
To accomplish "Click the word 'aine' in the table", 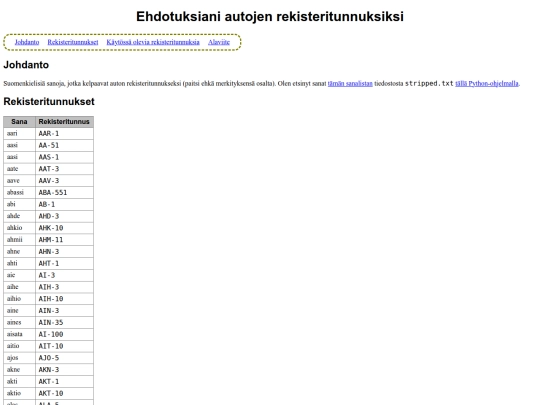I will pyautogui.click(x=12, y=310).
